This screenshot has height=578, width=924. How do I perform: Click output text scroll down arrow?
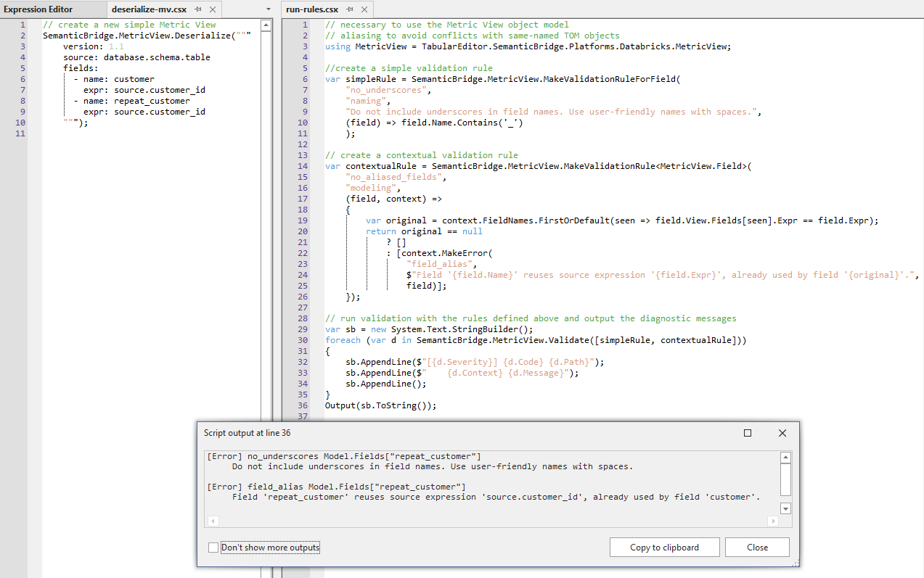785,508
